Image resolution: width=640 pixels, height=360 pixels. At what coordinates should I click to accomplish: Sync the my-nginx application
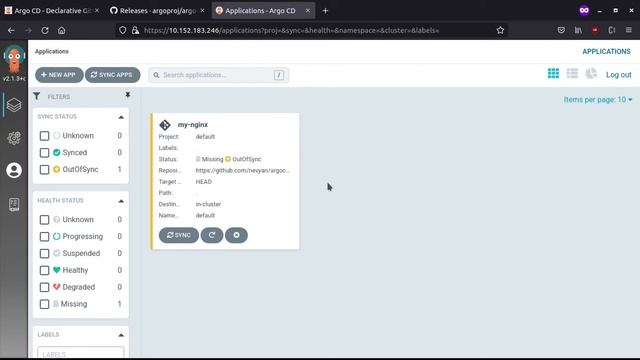point(179,235)
